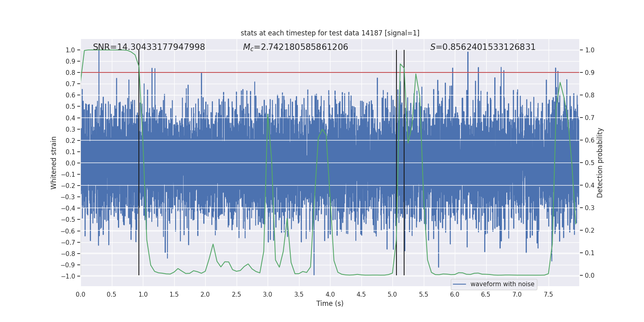Image resolution: width=644 pixels, height=322 pixels.
Task: Select the 0.7 tick on the Whitened strain axis
Action: pos(70,84)
